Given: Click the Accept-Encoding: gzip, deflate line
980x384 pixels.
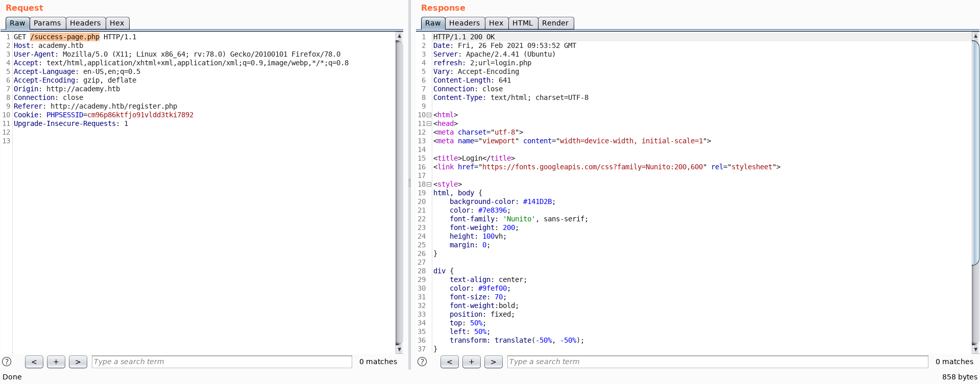Looking at the screenshot, I should point(75,80).
